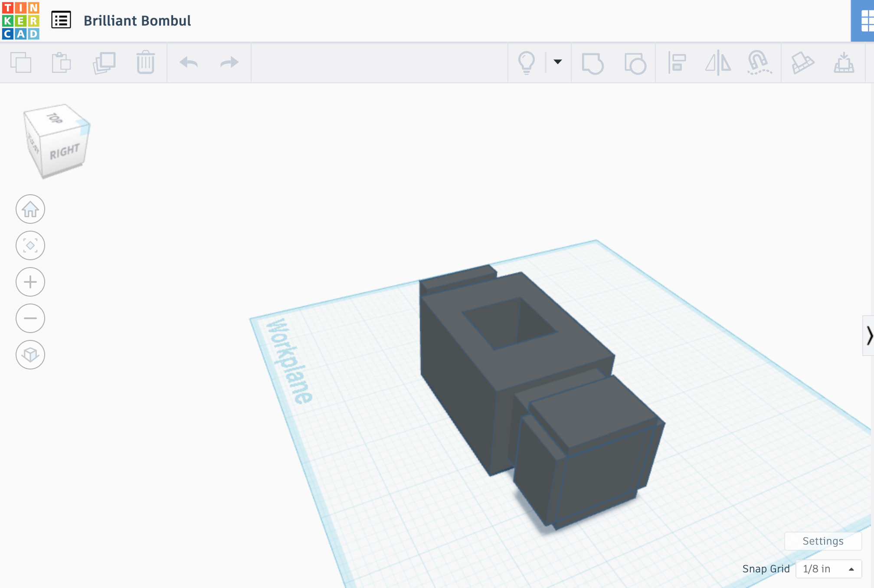Screen dimensions: 874x588
Task: Click the Group shapes icon
Action: (x=592, y=63)
